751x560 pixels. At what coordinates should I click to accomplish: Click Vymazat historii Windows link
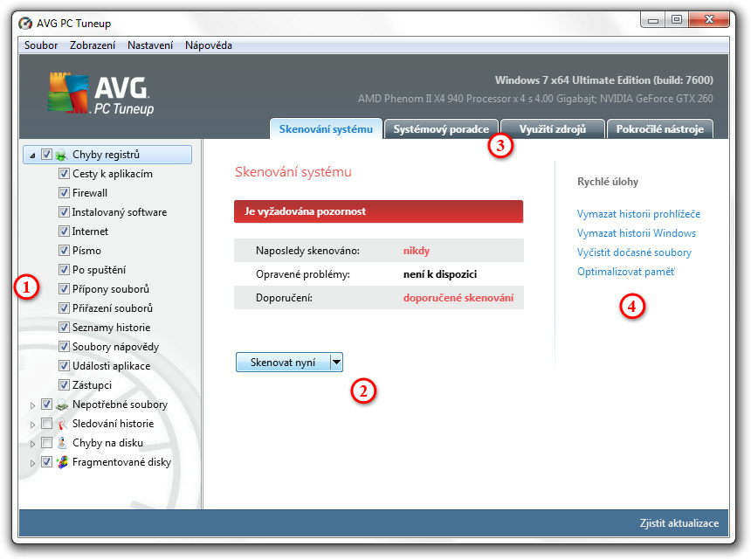[636, 232]
